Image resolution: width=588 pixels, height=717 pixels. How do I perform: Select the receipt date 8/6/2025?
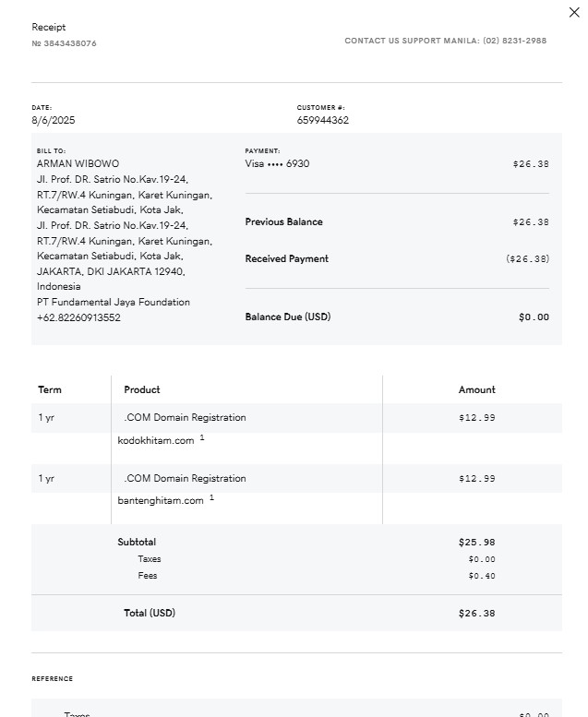(x=54, y=120)
